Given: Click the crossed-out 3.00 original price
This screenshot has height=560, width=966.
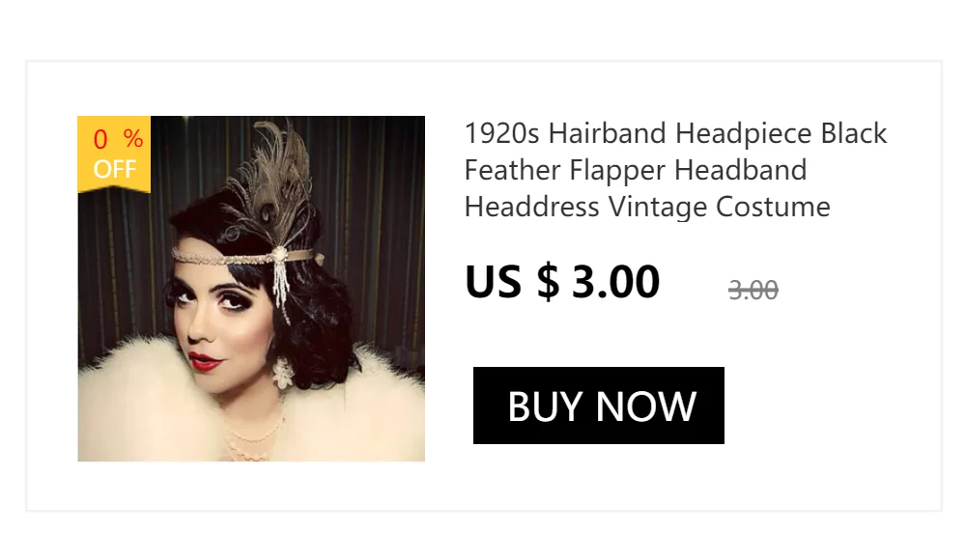Looking at the screenshot, I should click(x=753, y=290).
